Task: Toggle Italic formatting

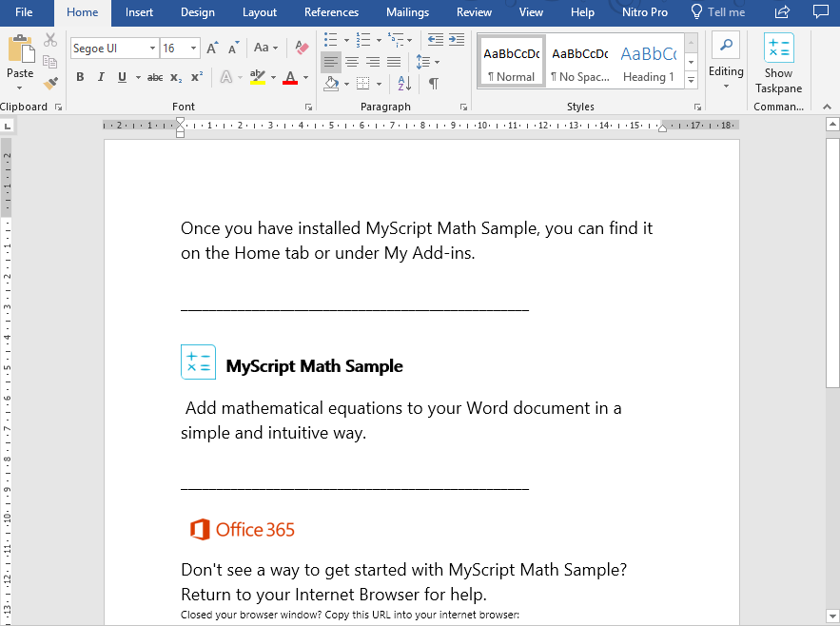Action: (x=101, y=77)
